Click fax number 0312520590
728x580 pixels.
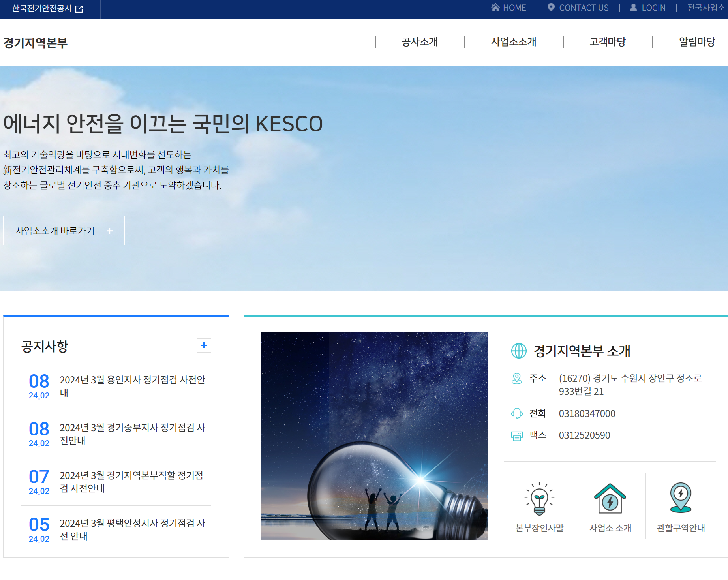(584, 435)
